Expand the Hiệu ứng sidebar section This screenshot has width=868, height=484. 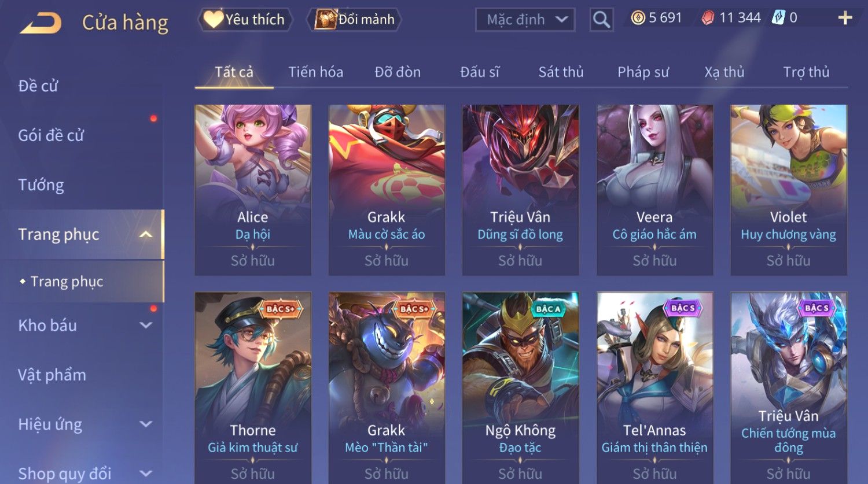click(146, 424)
